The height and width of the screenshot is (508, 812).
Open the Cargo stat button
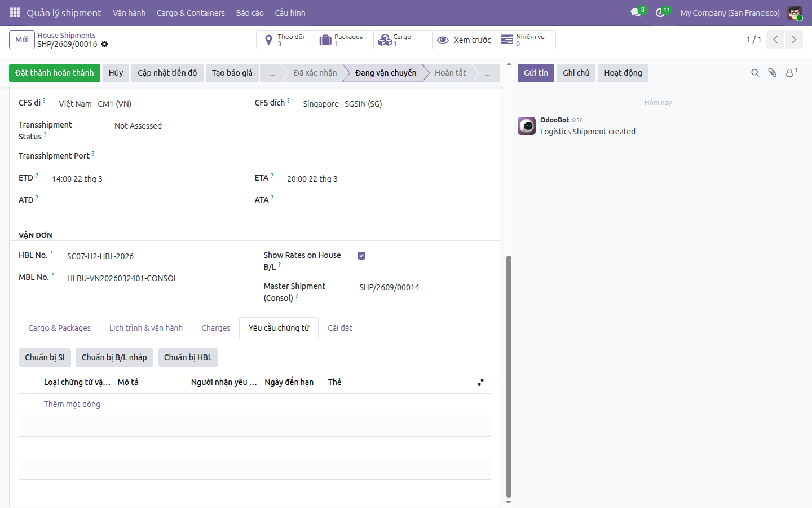click(403, 40)
